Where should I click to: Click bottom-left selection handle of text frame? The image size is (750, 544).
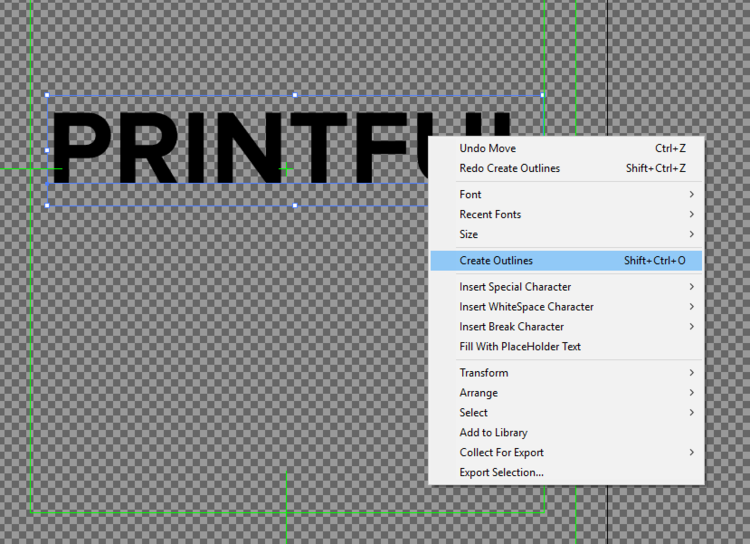pos(47,206)
